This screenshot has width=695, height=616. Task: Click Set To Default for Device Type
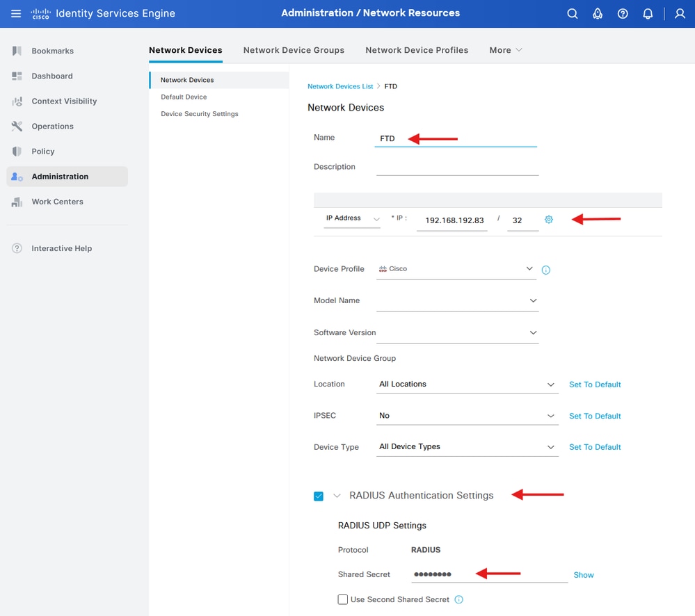pos(594,447)
